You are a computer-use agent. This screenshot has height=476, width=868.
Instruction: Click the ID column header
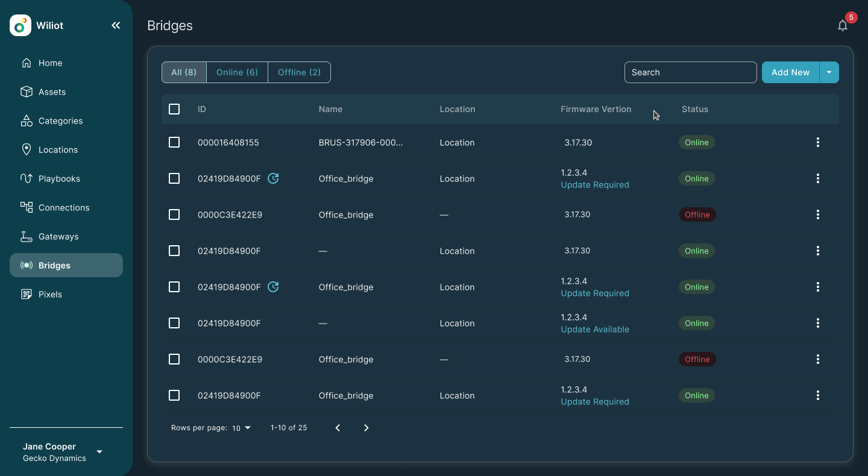pos(202,109)
